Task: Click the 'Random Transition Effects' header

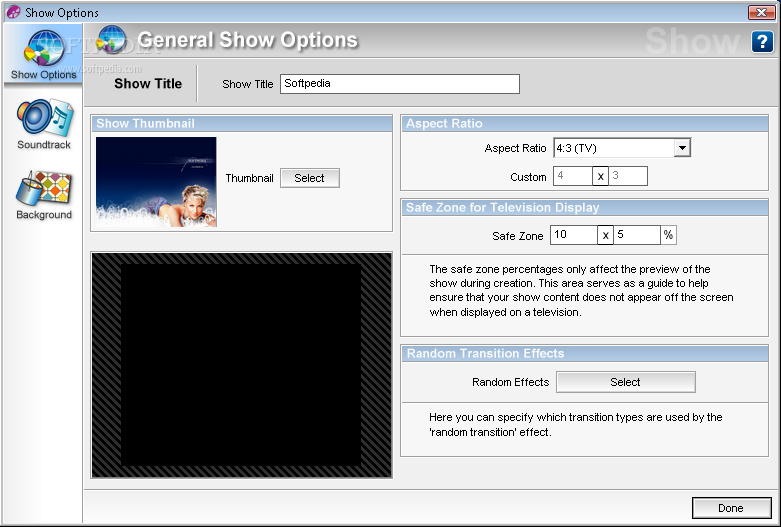Action: [585, 354]
